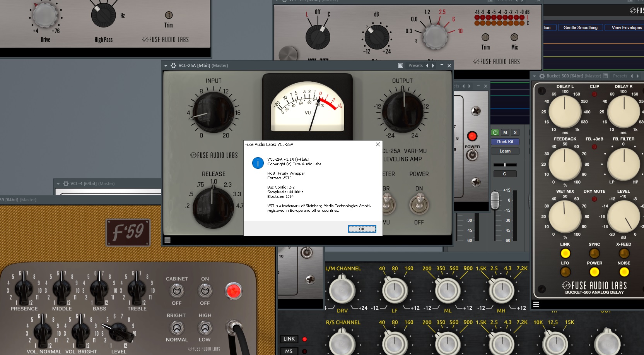This screenshot has width=644, height=355.
Task: Flip the POWER switch on the VCL-25A
Action: coord(419,205)
